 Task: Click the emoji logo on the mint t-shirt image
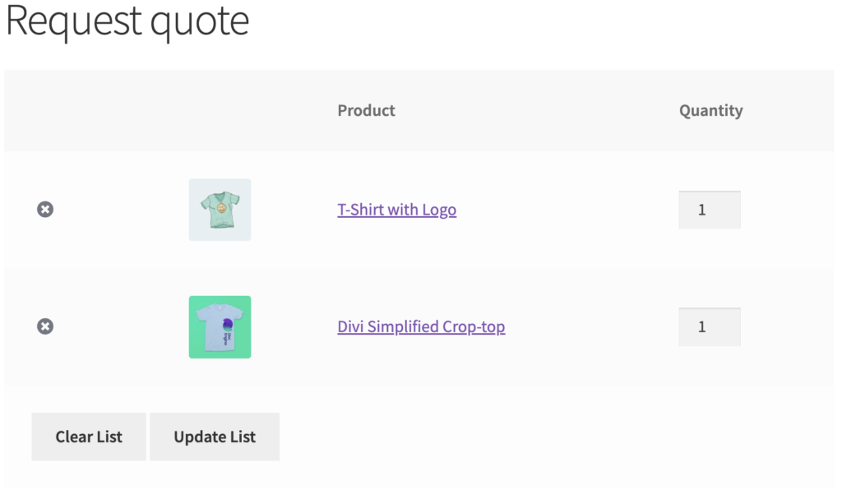(x=221, y=207)
